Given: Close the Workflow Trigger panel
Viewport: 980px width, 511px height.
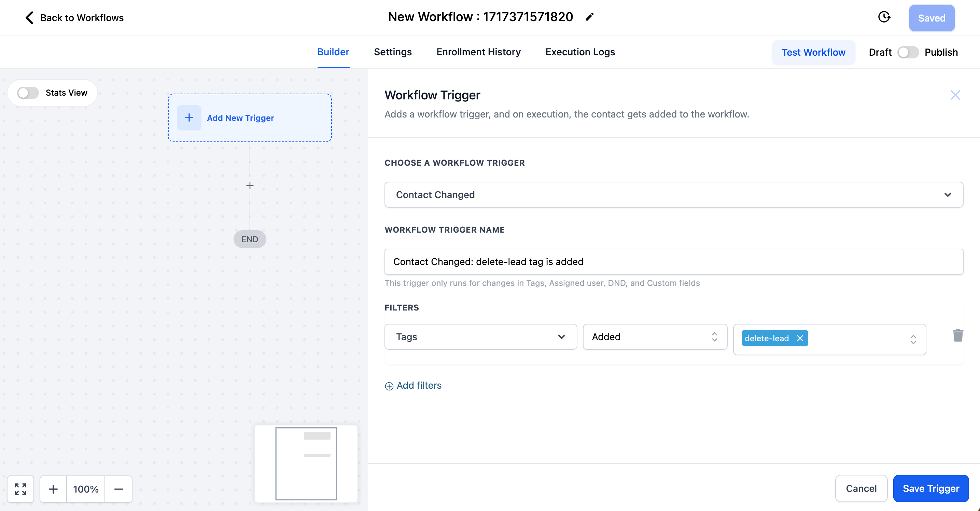Looking at the screenshot, I should pos(955,95).
